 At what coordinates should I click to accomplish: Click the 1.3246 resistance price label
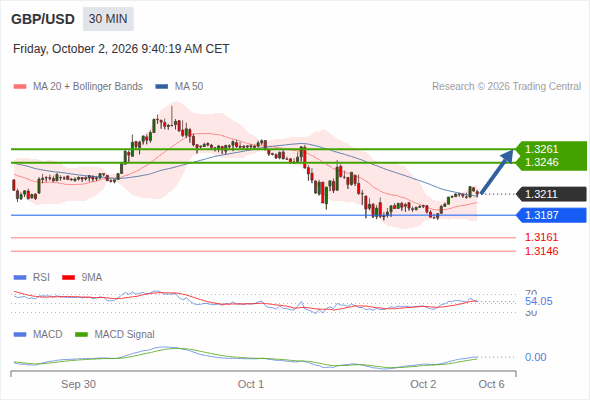[x=541, y=162]
